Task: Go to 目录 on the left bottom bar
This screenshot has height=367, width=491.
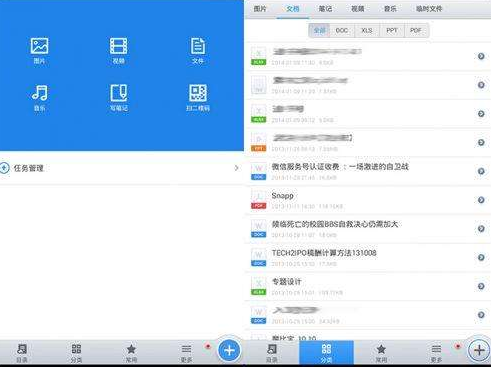Action: point(22,353)
